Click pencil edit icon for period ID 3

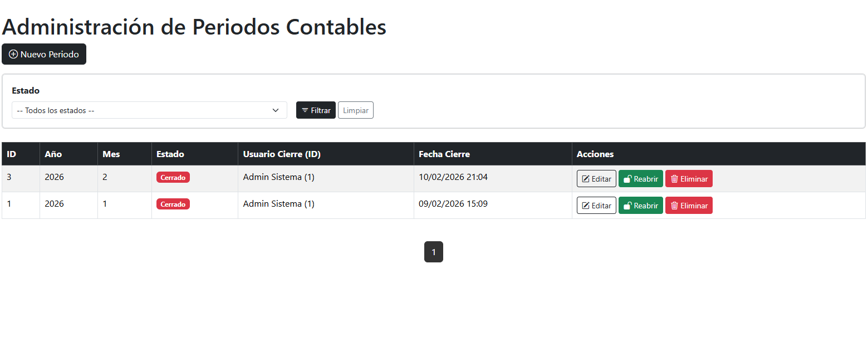click(x=586, y=179)
